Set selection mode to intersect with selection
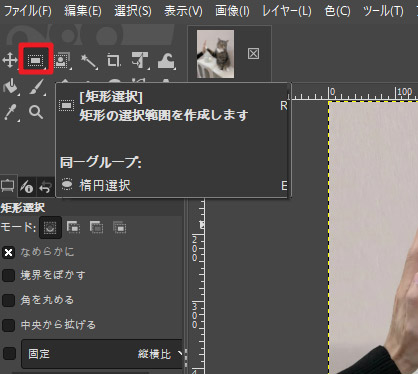 coord(119,228)
